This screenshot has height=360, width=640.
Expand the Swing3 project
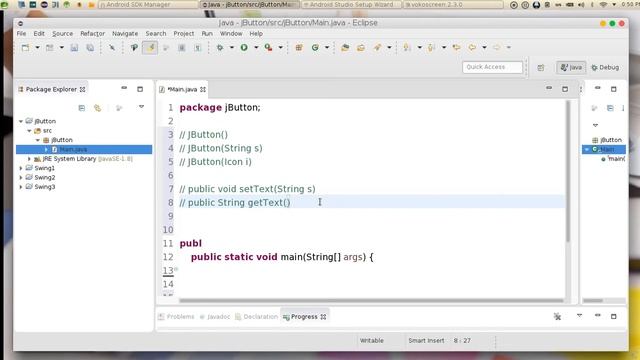coord(21,187)
